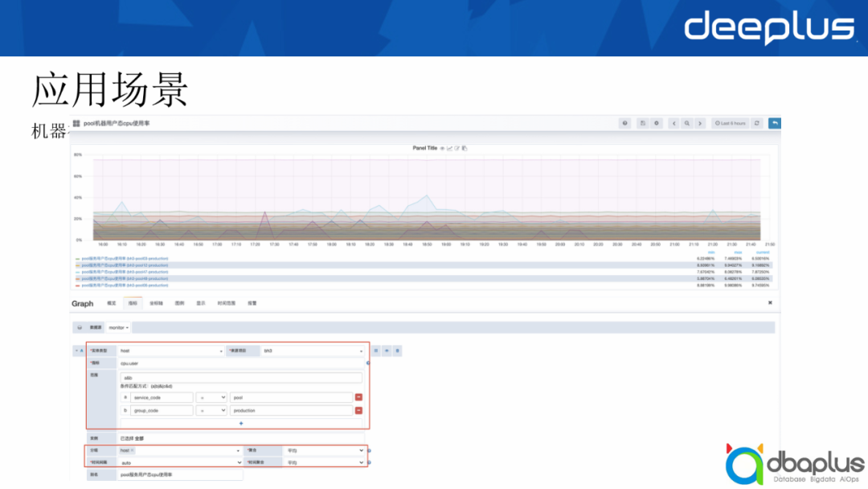This screenshot has width=868, height=489.
Task: Click the 'a&b' expression input field
Action: 241,378
